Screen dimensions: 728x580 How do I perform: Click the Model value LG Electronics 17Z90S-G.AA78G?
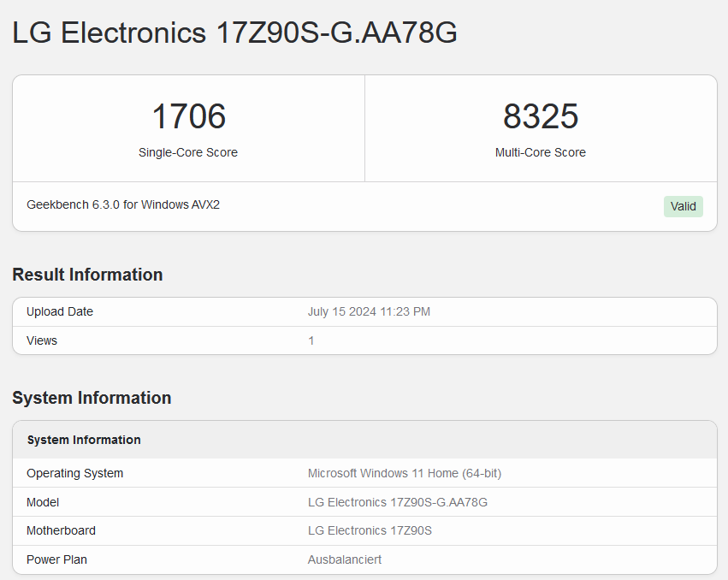point(397,502)
